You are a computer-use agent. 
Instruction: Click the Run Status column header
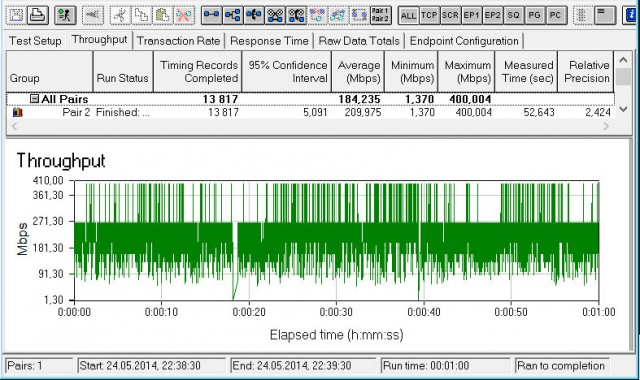coord(123,71)
